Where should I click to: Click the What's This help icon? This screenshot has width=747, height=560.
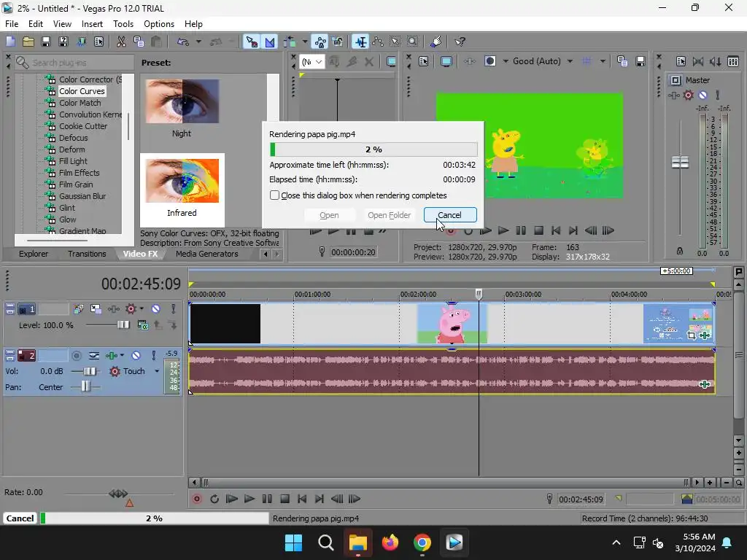coord(460,42)
